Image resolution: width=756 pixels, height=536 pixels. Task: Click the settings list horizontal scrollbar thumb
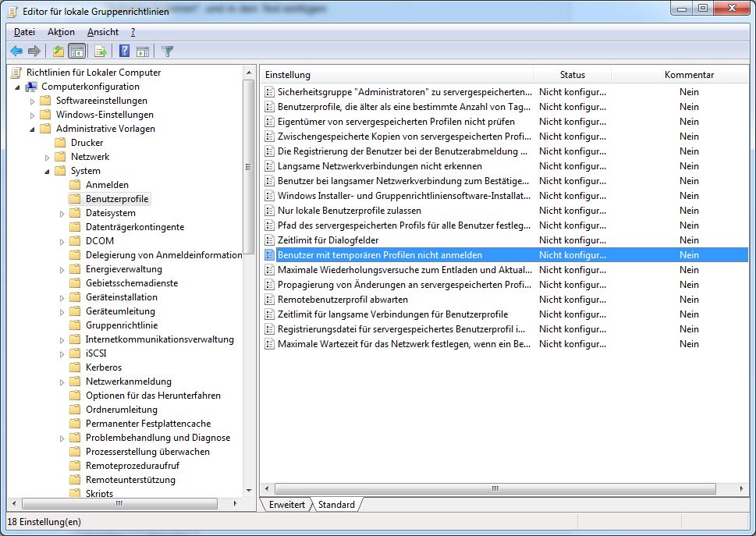pos(495,488)
